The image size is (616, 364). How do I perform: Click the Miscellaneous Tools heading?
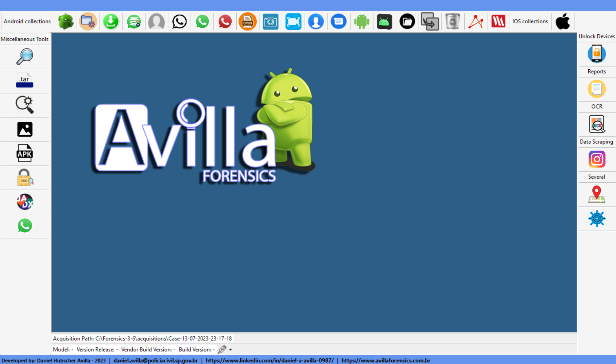pyautogui.click(x=24, y=39)
